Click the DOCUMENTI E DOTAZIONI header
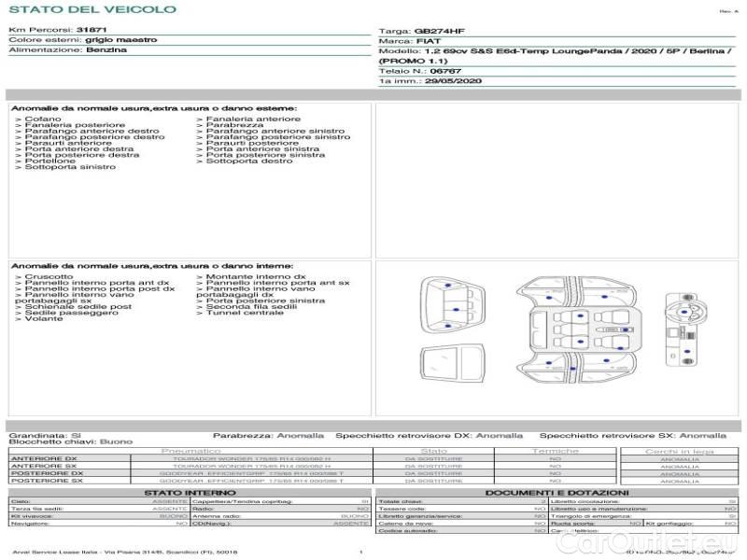This screenshot has width=747, height=560. (x=557, y=492)
